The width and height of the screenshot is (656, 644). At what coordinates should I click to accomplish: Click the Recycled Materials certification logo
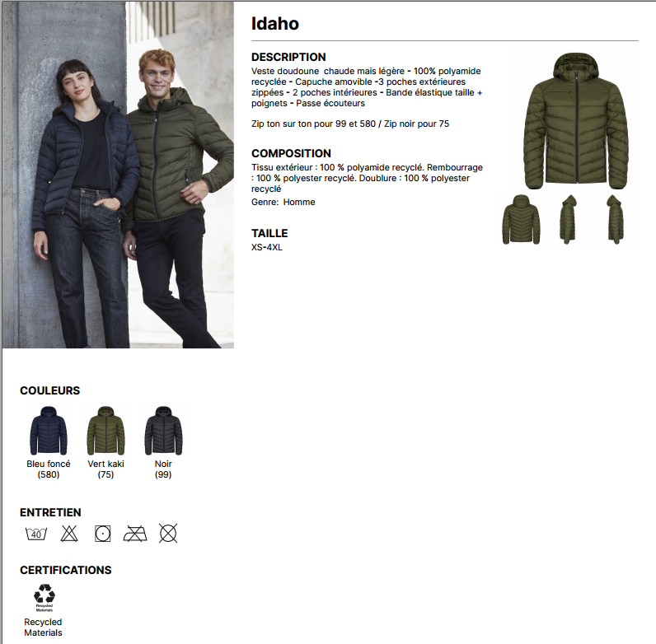coord(45,598)
